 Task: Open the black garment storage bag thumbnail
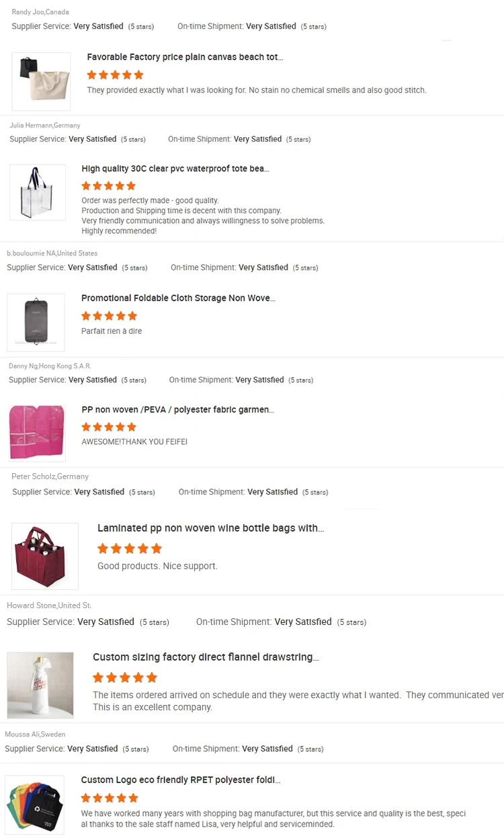coord(36,323)
